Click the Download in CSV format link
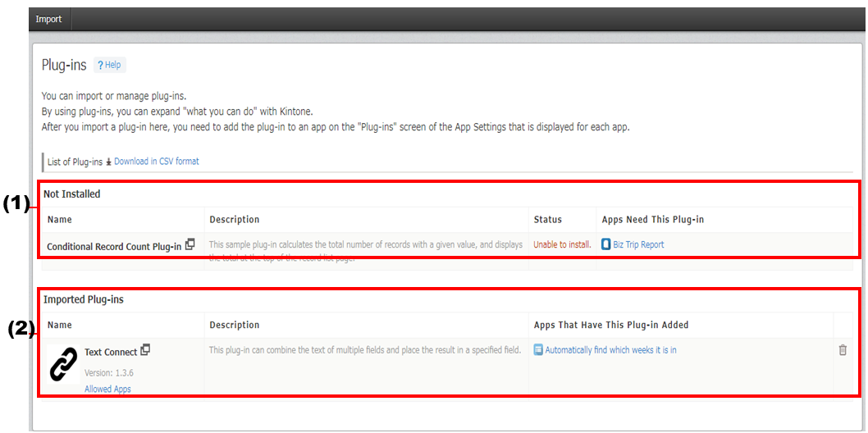Viewport: 868px width, 433px height. 156,162
